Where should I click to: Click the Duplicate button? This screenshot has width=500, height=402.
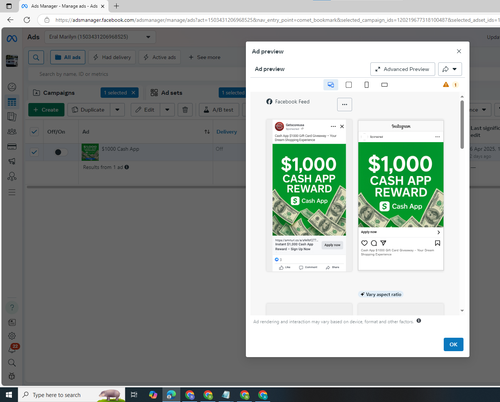point(89,110)
